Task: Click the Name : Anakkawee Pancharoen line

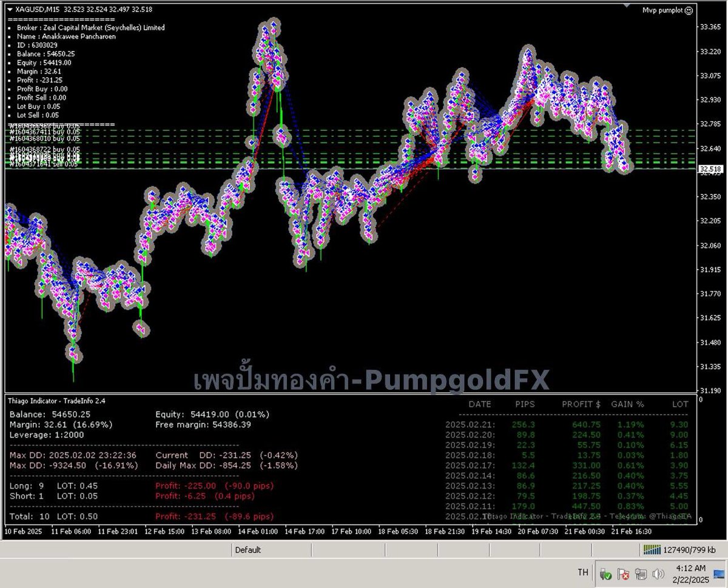Action: [x=66, y=36]
